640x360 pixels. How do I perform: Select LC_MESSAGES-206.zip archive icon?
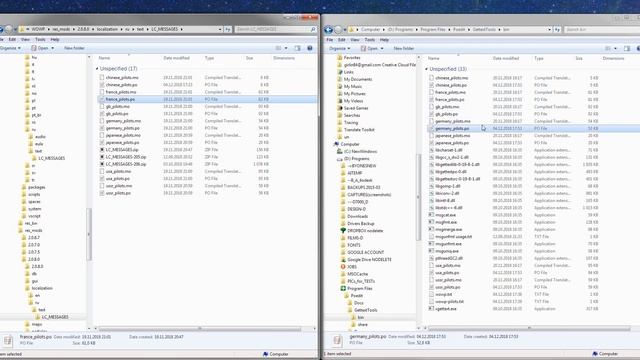pos(102,164)
